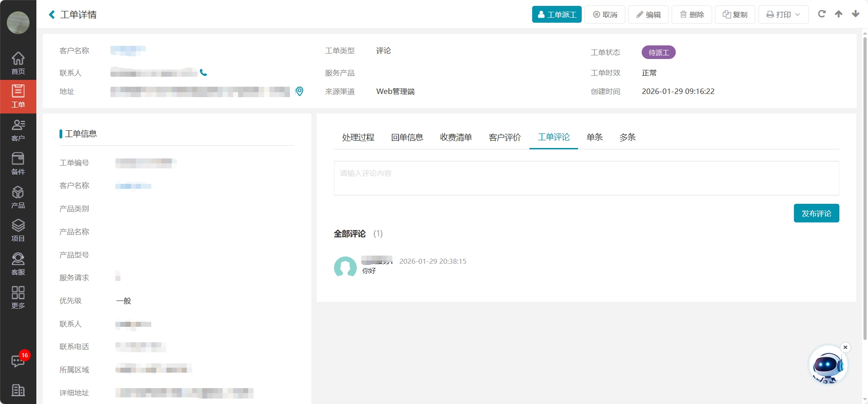Click the map location pin by address
The height and width of the screenshot is (404, 868).
tap(299, 91)
